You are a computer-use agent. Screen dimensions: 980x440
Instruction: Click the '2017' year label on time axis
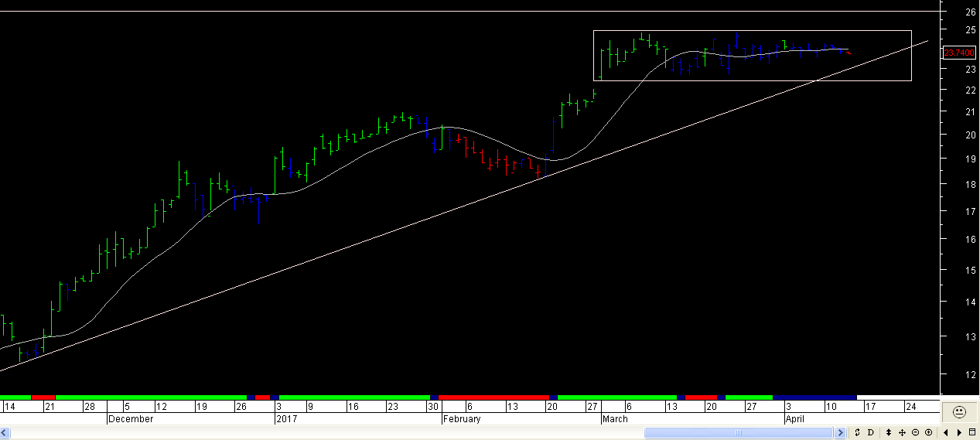click(288, 419)
